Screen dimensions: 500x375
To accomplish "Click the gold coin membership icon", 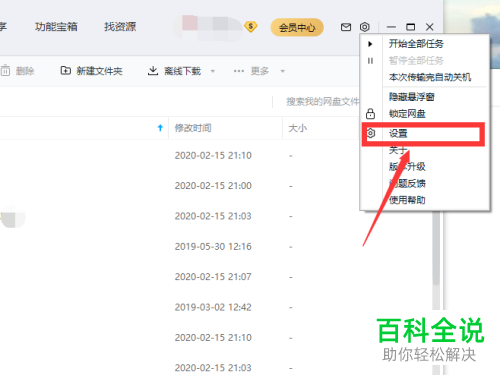I will [x=251, y=27].
